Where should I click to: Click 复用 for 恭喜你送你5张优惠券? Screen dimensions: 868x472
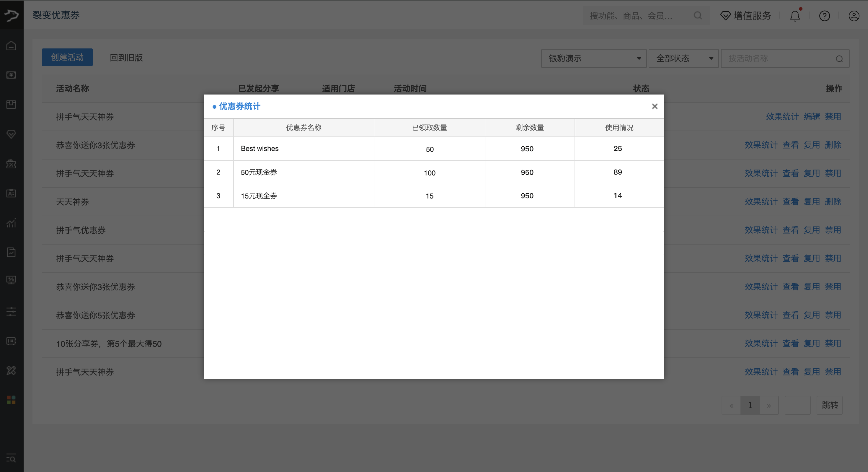[x=812, y=315]
